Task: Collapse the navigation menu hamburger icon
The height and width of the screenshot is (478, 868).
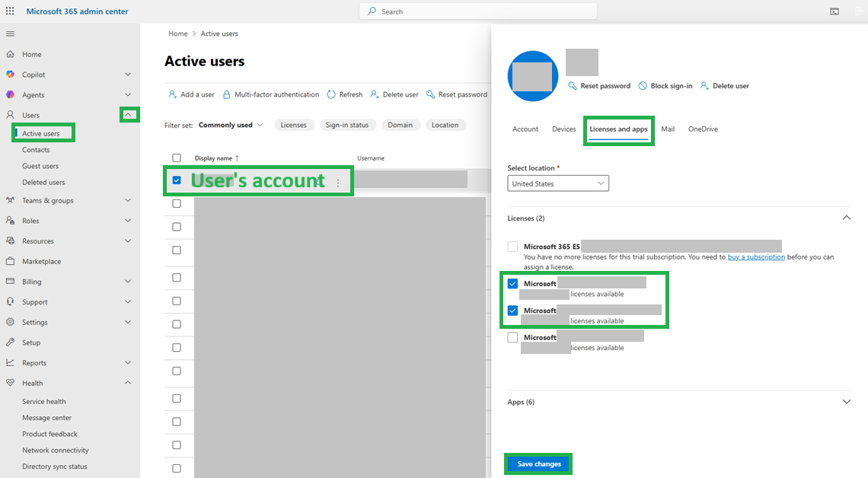Action: [10, 33]
